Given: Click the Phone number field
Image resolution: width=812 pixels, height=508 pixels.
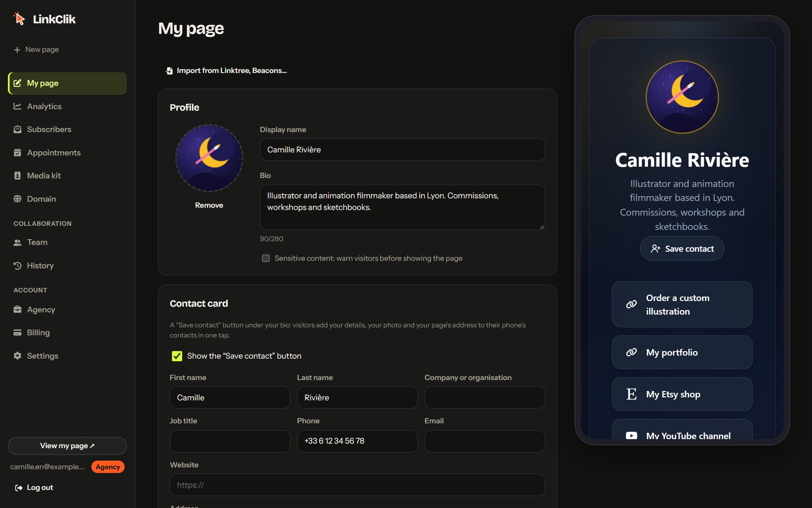Looking at the screenshot, I should point(357,441).
